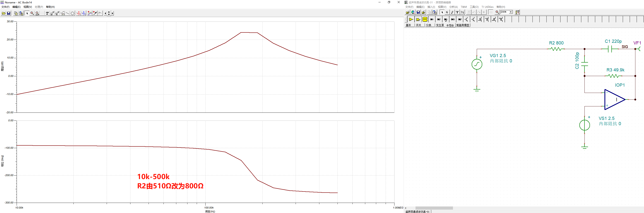Image resolution: width=644 pixels, height=213 pixels.
Task: Open the T&M menu
Action: (463, 7)
